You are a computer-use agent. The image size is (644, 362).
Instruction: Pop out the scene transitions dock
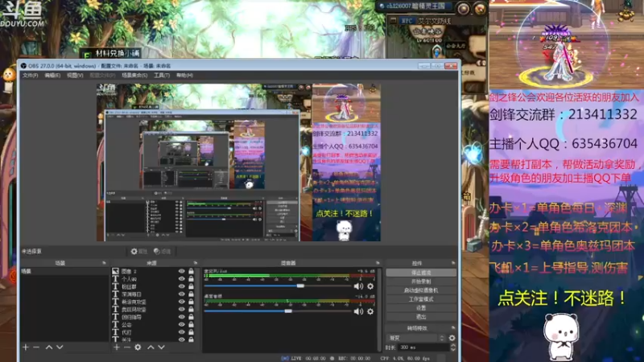[453, 328]
